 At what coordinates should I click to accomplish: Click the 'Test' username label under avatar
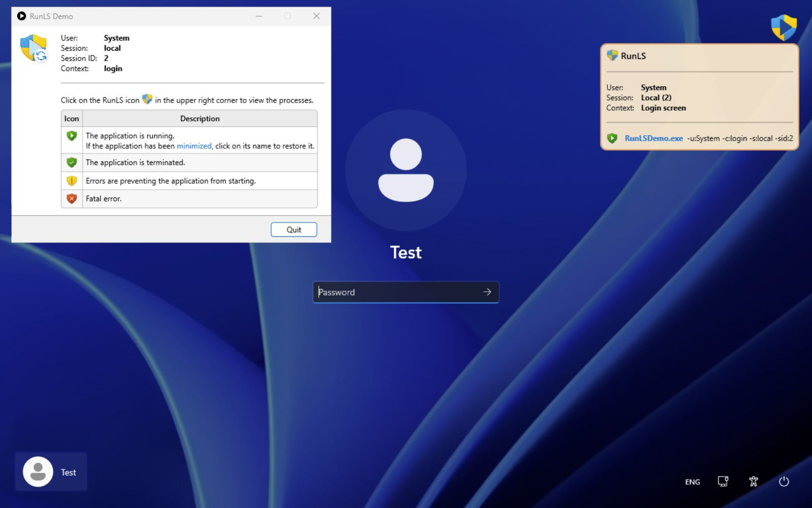pos(406,252)
